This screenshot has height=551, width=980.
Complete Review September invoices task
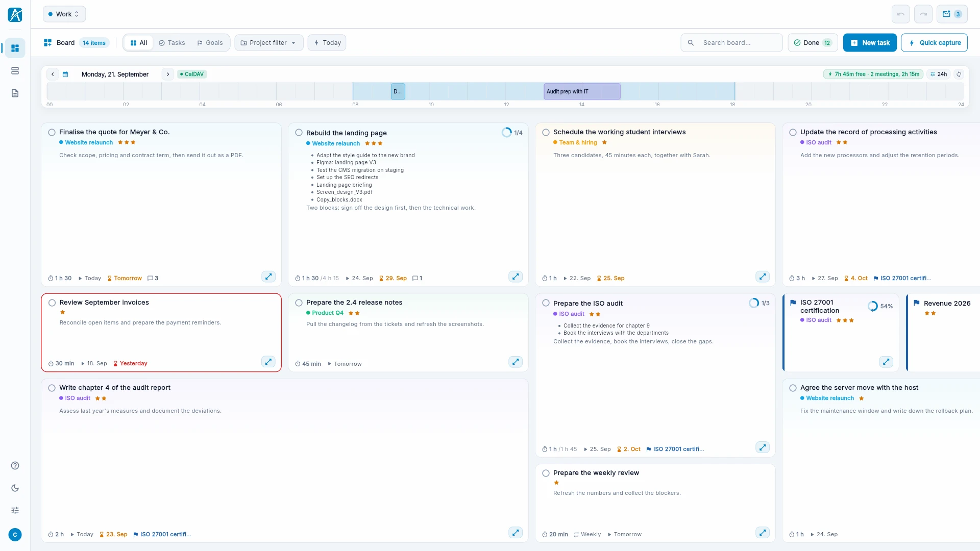click(x=52, y=303)
